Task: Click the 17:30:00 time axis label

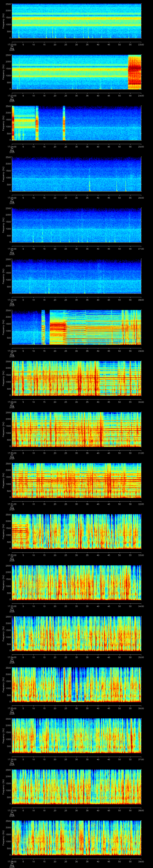Action: pos(12,453)
